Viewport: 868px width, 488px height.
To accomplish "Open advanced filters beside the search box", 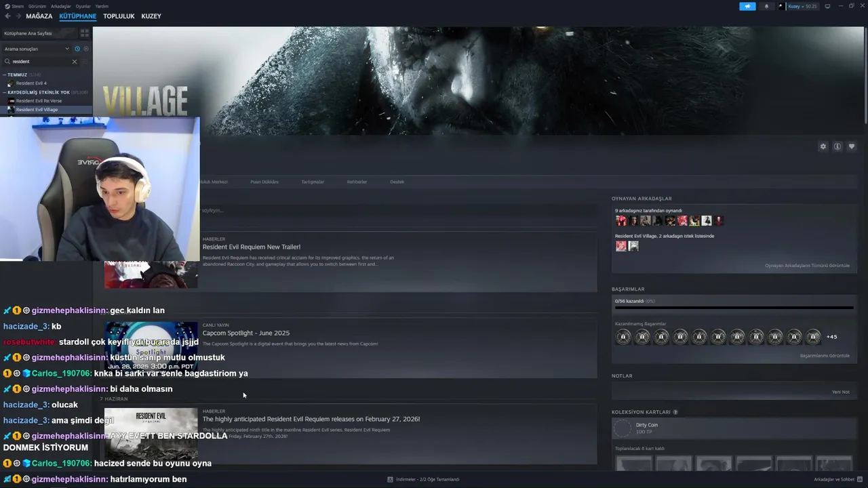I will pyautogui.click(x=85, y=62).
